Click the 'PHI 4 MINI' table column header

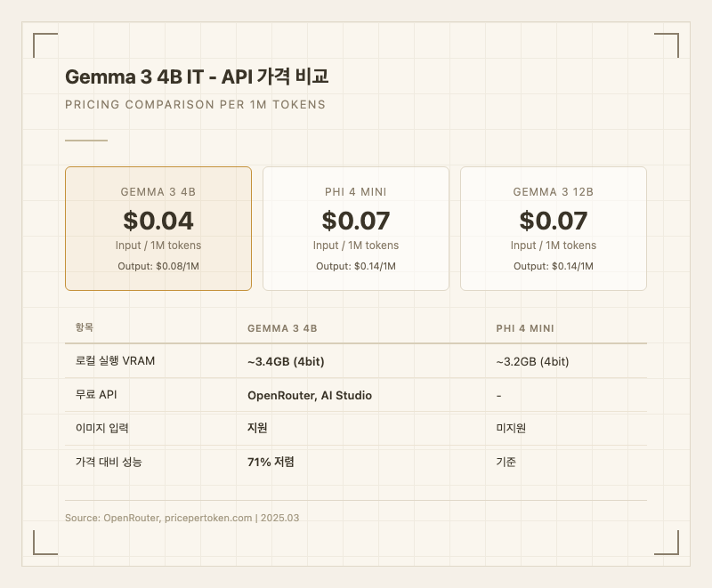tap(525, 328)
